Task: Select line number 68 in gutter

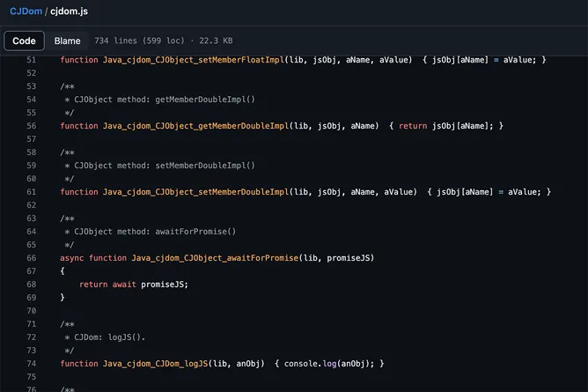Action: click(x=32, y=284)
